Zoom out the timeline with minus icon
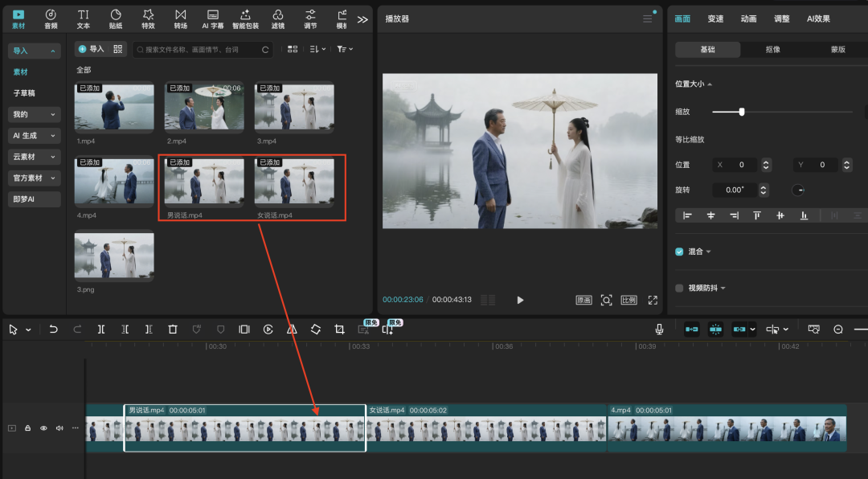 point(838,330)
